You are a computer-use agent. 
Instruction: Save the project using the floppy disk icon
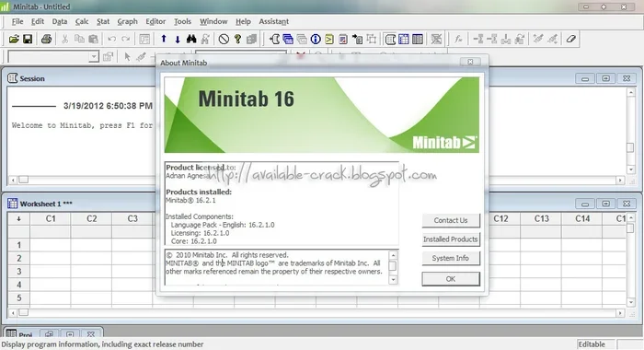pyautogui.click(x=28, y=39)
